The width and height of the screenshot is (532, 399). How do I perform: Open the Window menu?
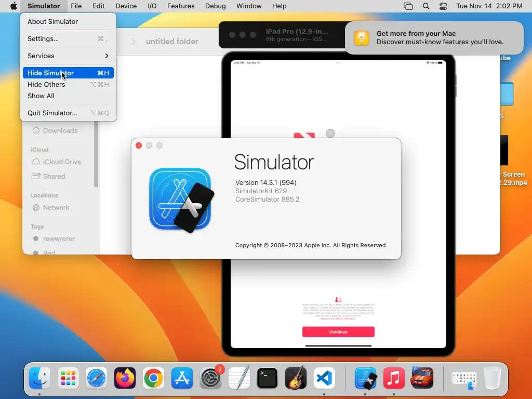click(249, 6)
